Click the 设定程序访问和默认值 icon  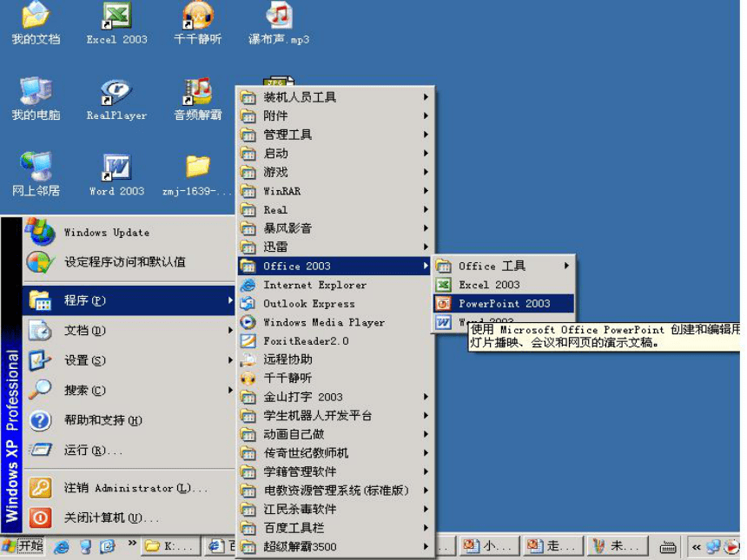(x=40, y=262)
